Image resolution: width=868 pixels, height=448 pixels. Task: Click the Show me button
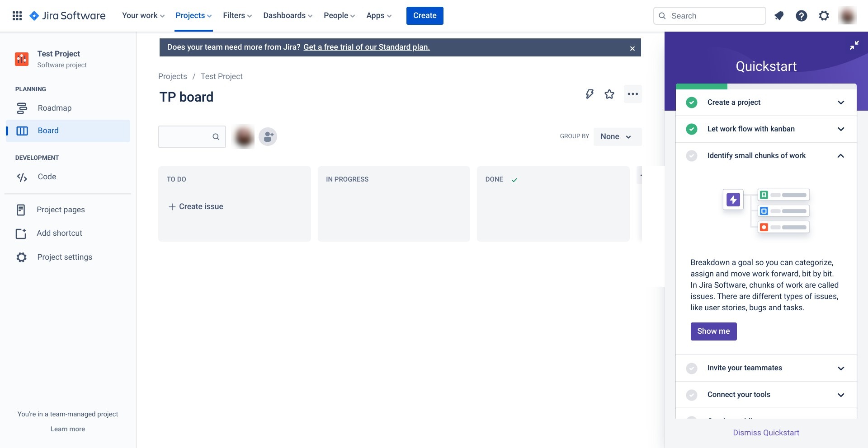[x=713, y=331]
